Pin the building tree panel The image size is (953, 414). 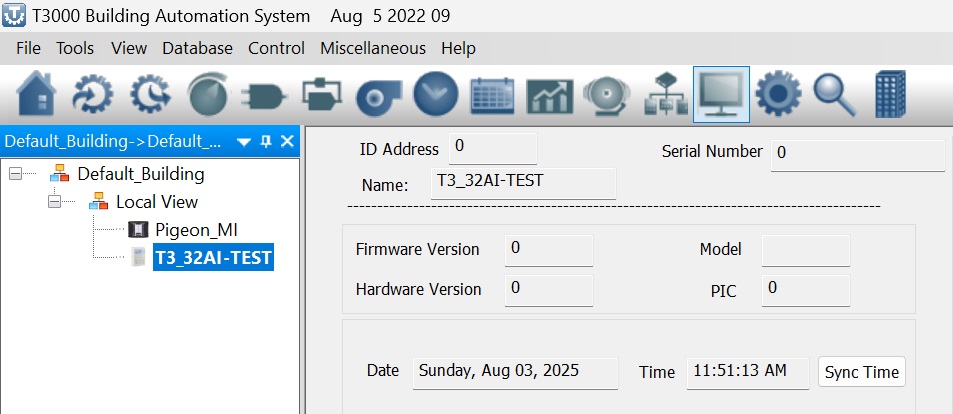pos(266,142)
